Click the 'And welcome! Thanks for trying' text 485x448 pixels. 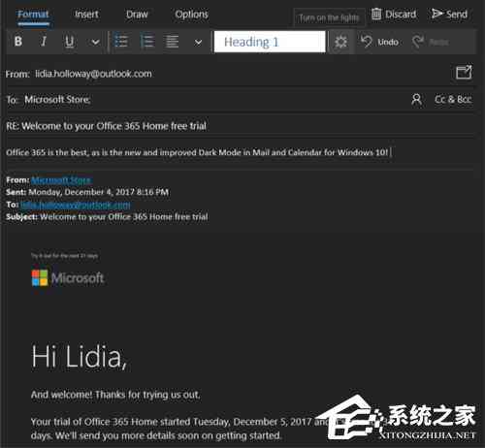[x=115, y=395]
